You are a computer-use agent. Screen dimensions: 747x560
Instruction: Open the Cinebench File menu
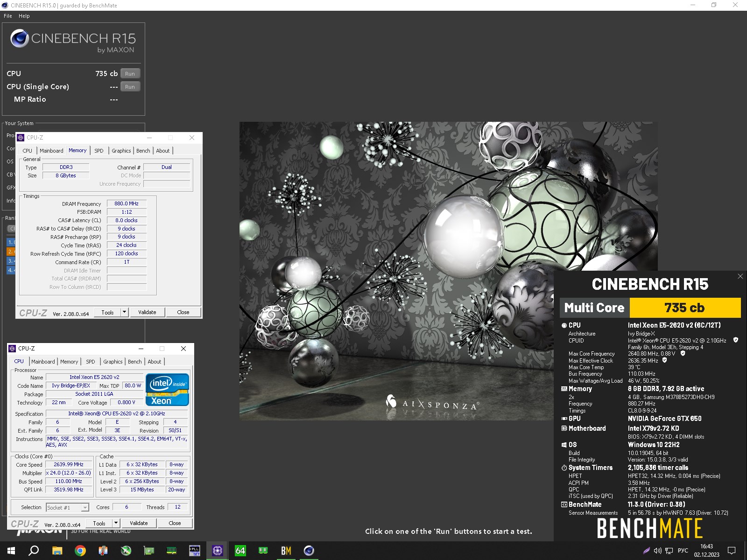click(8, 16)
